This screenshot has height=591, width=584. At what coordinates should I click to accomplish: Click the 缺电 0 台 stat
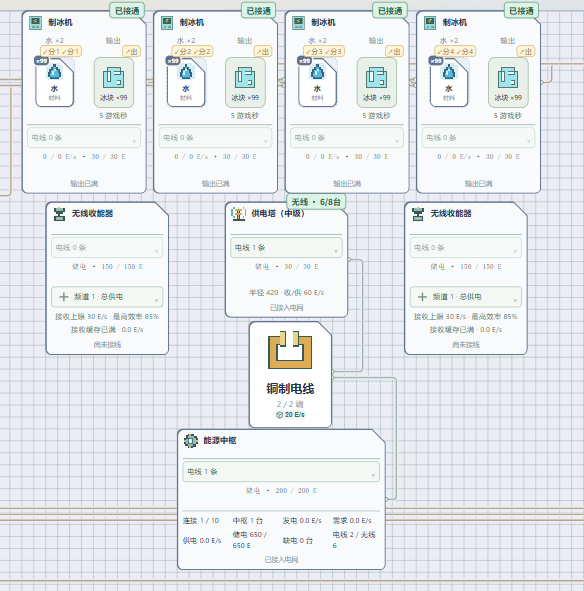pyautogui.click(x=298, y=540)
